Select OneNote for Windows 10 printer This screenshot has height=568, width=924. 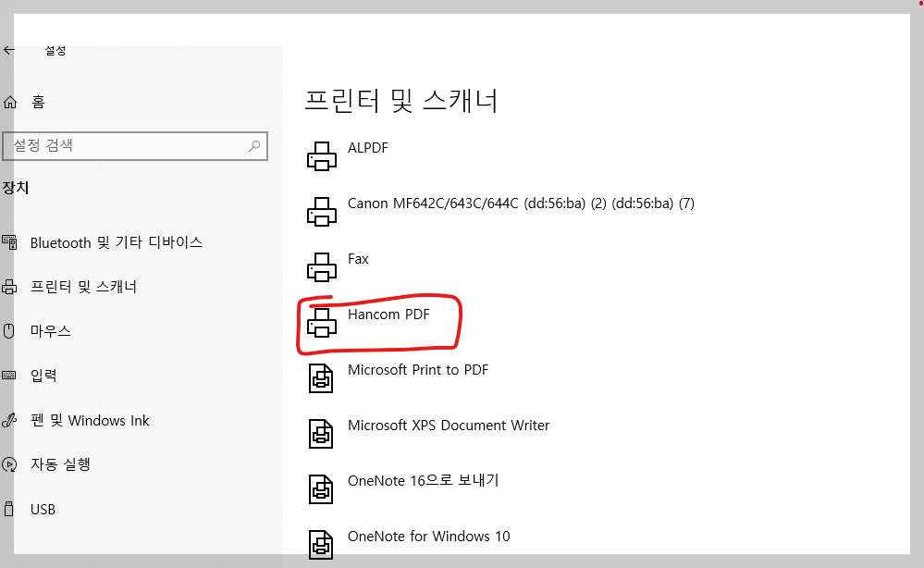pyautogui.click(x=428, y=537)
